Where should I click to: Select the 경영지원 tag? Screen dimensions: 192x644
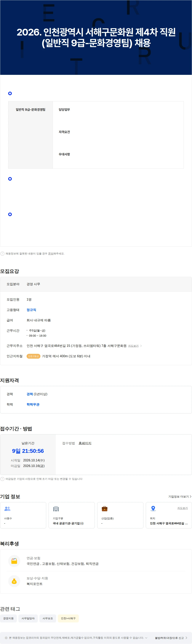(9, 618)
